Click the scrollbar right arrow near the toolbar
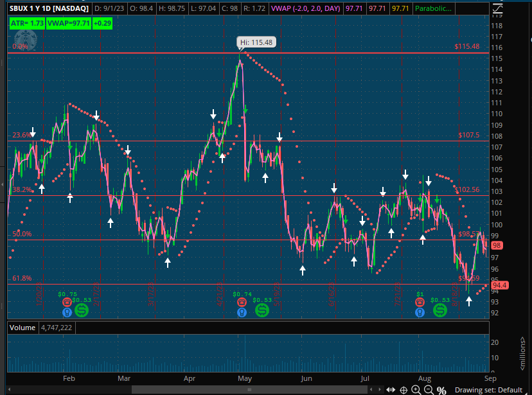 pos(379,390)
